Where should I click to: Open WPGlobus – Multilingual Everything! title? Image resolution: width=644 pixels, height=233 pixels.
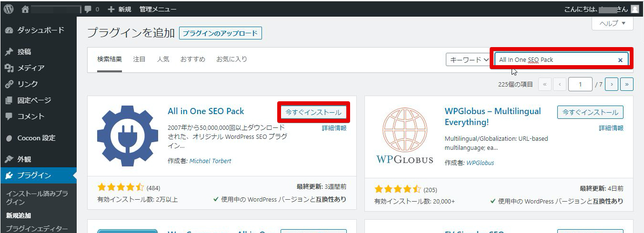pos(493,116)
